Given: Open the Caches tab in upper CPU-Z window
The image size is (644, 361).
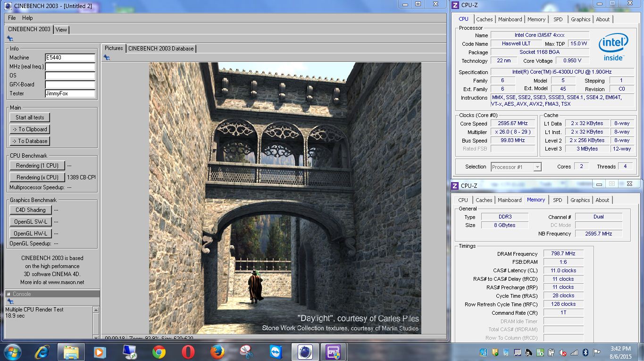Looking at the screenshot, I should point(485,19).
